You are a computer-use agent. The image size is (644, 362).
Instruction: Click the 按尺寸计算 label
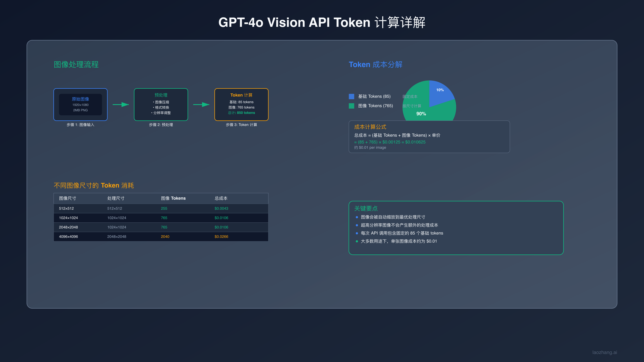[x=412, y=106]
